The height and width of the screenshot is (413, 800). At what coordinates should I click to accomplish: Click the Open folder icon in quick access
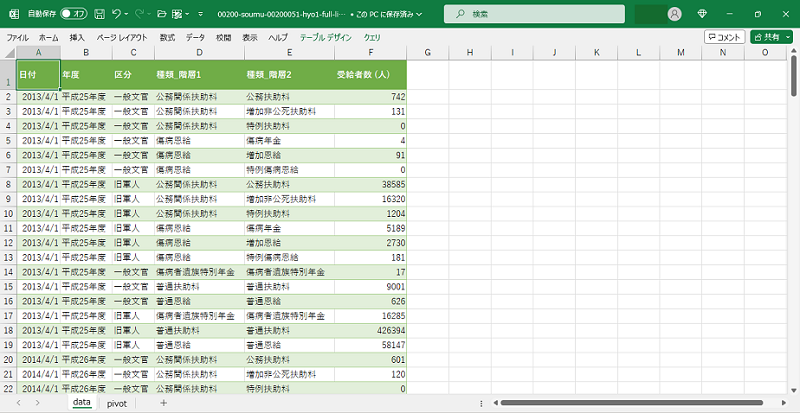click(161, 15)
